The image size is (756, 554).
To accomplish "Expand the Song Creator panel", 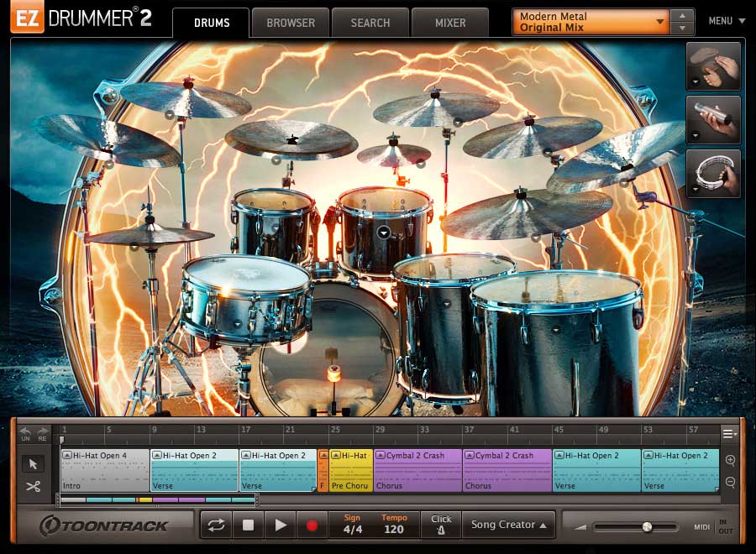I will point(509,525).
